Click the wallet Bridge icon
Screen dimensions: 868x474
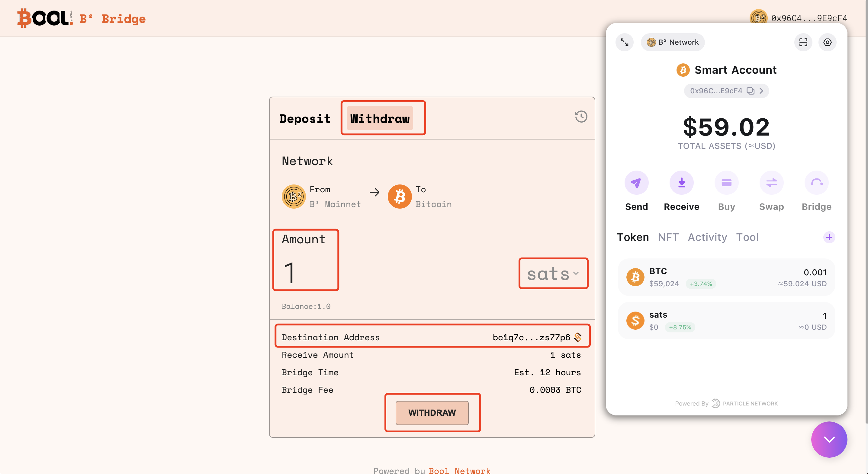(816, 183)
